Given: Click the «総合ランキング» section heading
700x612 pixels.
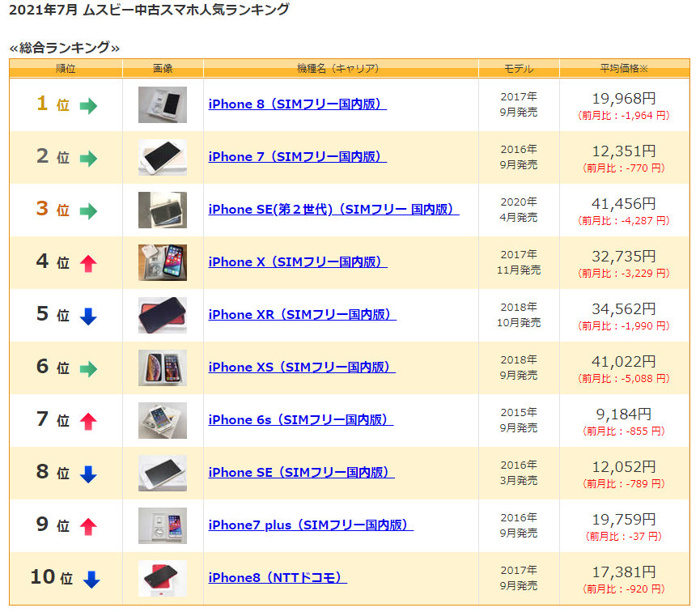Looking at the screenshot, I should [65, 47].
